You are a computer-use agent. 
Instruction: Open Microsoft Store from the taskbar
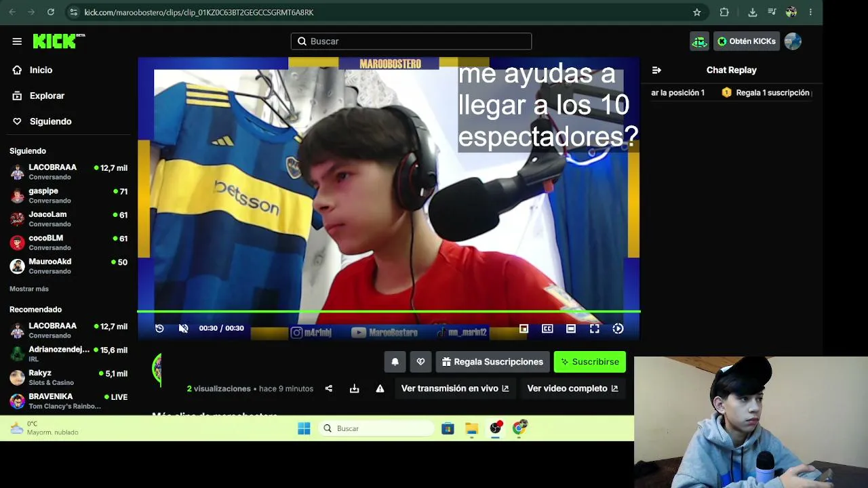(448, 428)
